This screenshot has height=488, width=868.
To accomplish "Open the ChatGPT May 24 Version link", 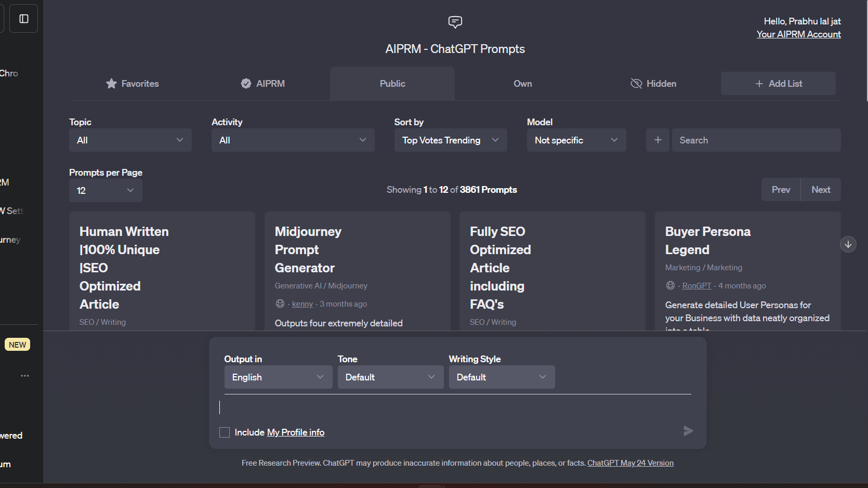I will [630, 463].
